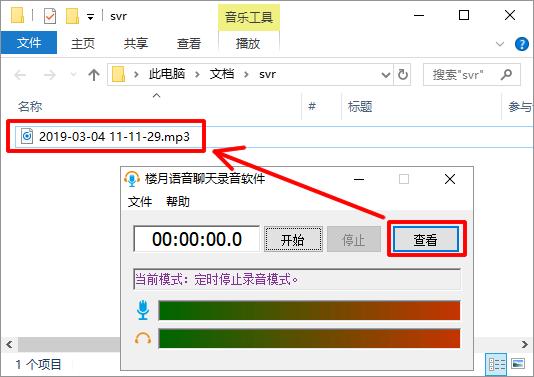Switch to details view icon in status bar
This screenshot has height=377, width=534.
[497, 364]
